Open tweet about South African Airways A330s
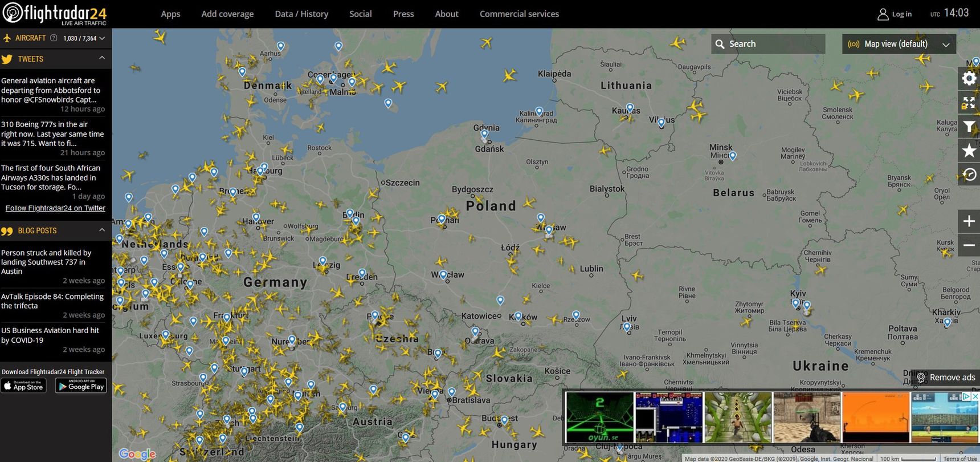Viewport: 980px width, 462px height. coord(53,177)
